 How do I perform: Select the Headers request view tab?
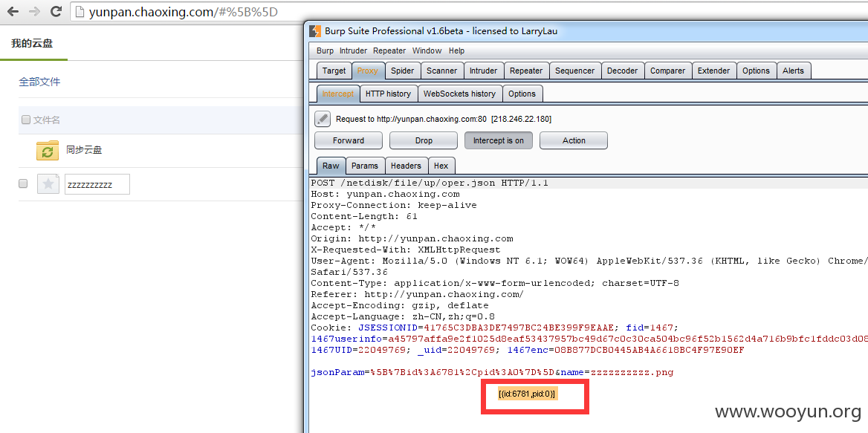tap(406, 166)
